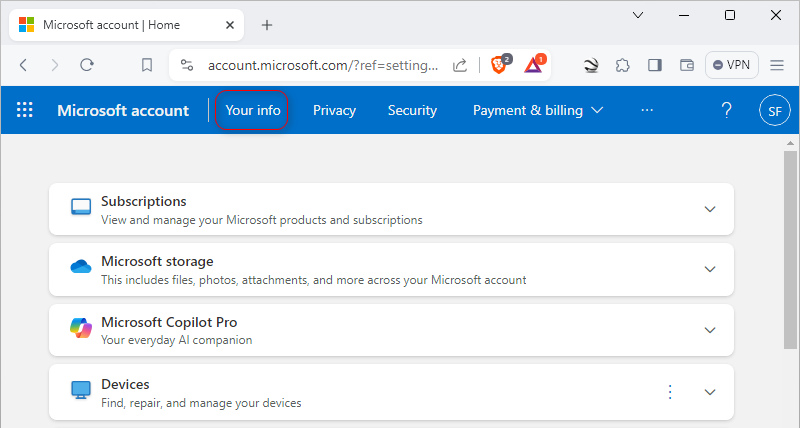Screen dimensions: 800x428
Task: Toggle the VPN button
Action: (732, 65)
